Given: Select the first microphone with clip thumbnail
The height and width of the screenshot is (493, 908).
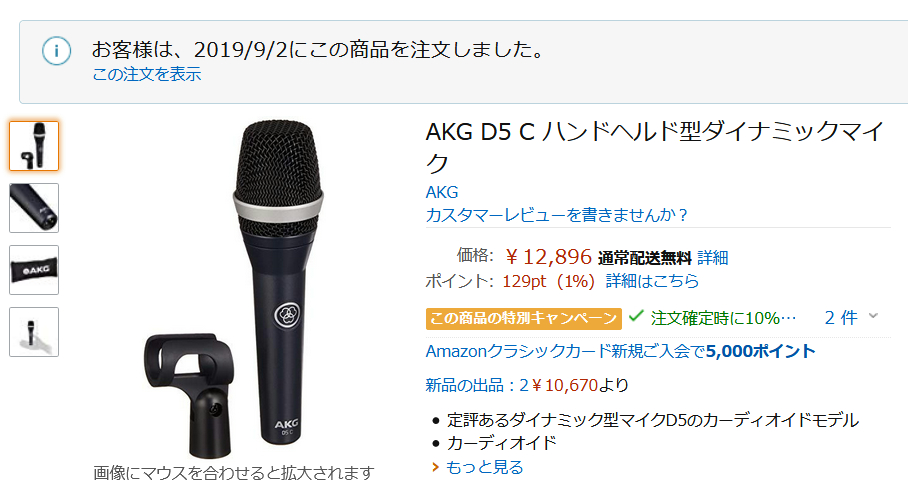Looking at the screenshot, I should pos(34,146).
